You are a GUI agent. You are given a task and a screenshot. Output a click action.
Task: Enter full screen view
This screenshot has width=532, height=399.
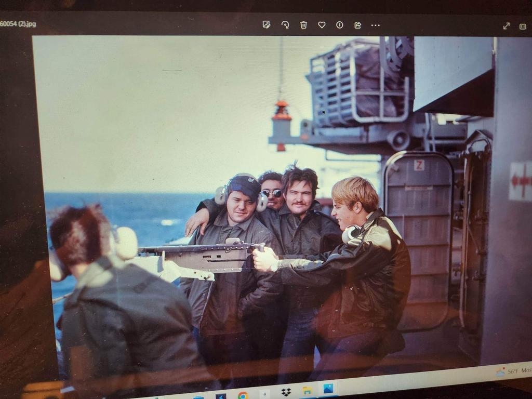tap(506, 26)
